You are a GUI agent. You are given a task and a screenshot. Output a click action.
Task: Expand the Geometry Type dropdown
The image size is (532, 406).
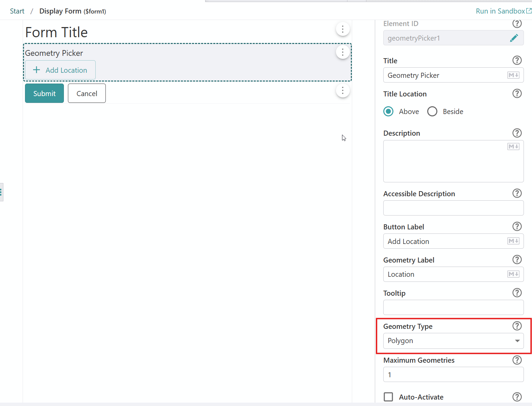[x=453, y=341]
